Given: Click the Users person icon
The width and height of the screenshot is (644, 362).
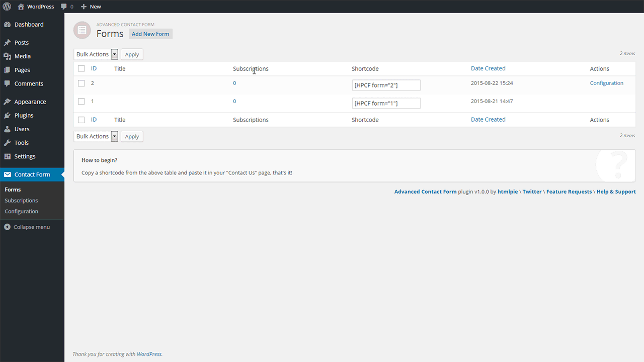Looking at the screenshot, I should pyautogui.click(x=7, y=129).
